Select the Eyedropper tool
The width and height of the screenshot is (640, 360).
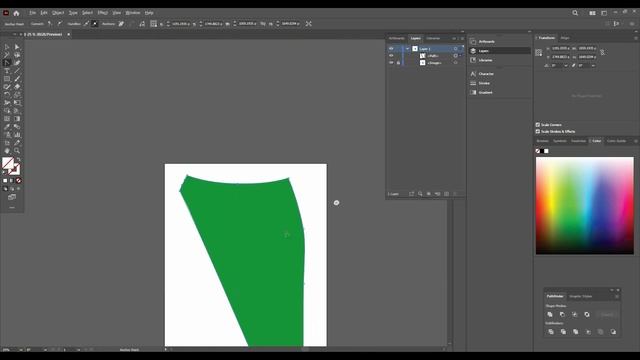click(7, 127)
